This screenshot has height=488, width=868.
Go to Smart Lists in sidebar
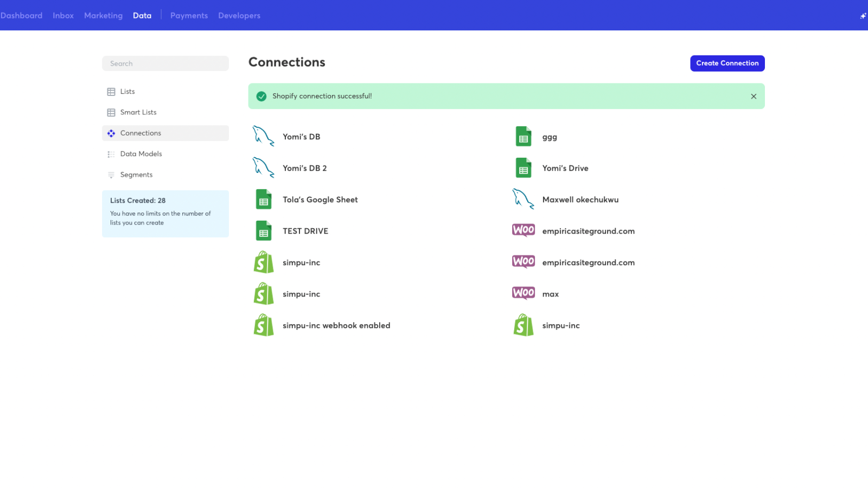click(x=138, y=112)
